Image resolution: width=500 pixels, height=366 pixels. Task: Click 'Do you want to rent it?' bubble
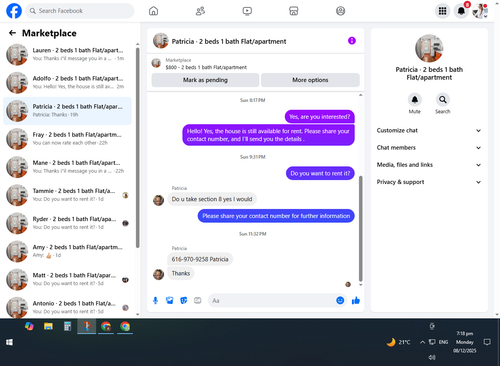[x=320, y=173]
